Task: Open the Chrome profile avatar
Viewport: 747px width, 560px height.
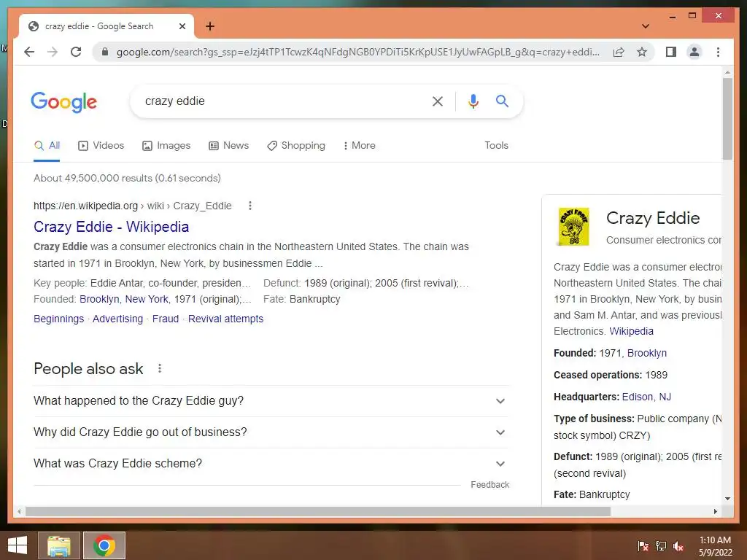Action: [x=694, y=52]
